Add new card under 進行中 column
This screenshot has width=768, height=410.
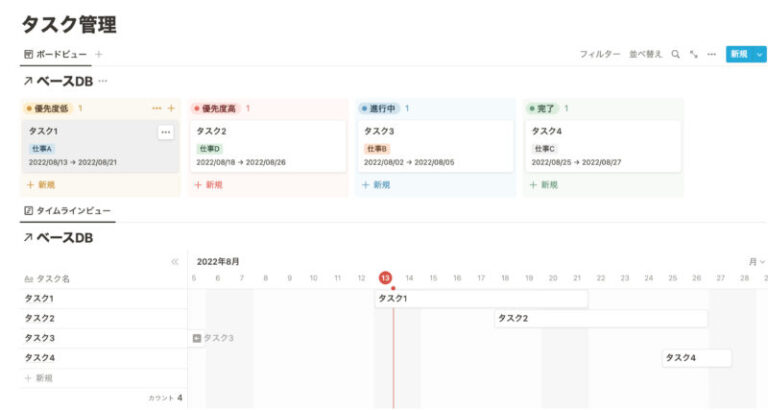pyautogui.click(x=375, y=185)
